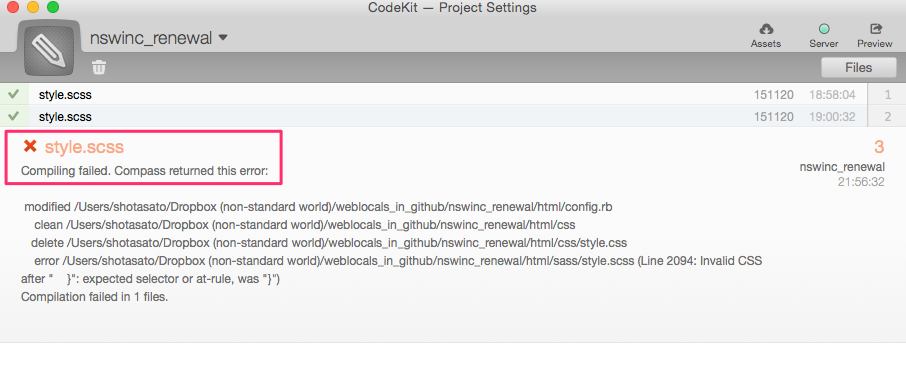Toggle the Server status indicator
Viewport: 906px width, 388px height.
pos(824,29)
